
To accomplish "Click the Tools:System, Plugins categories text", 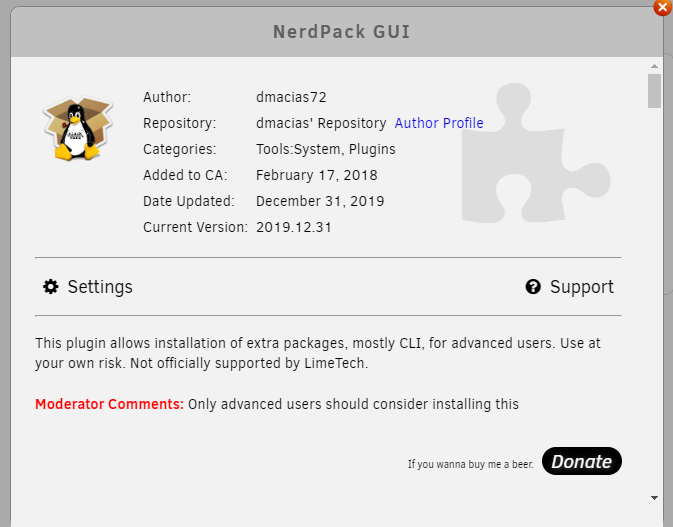I will (x=326, y=149).
